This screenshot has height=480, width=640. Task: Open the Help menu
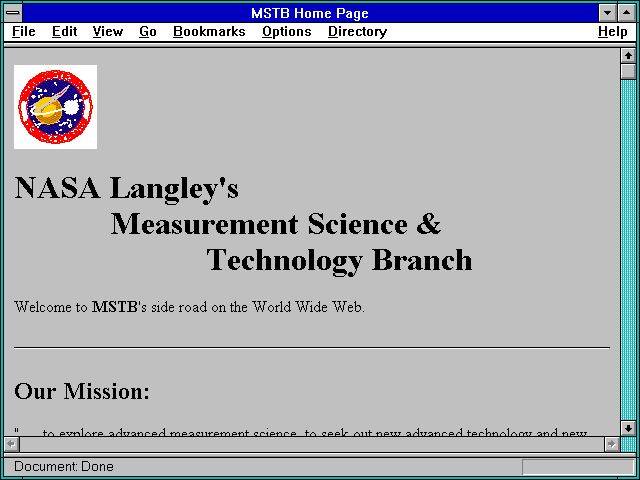click(x=613, y=32)
